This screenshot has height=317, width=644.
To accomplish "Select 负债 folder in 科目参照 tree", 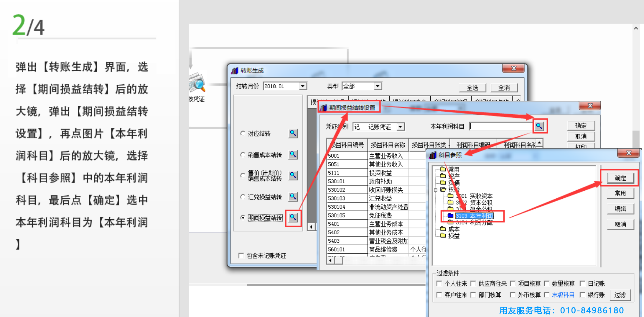I will (x=454, y=183).
